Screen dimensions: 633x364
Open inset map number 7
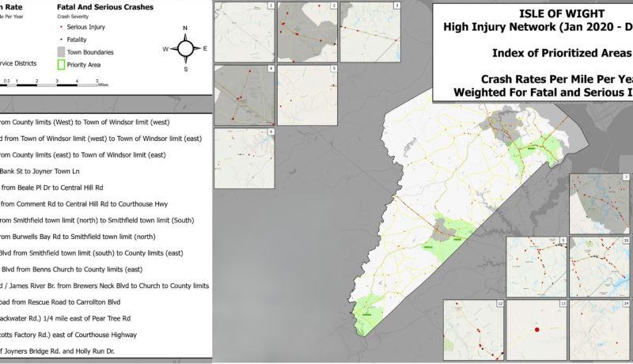pyautogui.click(x=600, y=203)
